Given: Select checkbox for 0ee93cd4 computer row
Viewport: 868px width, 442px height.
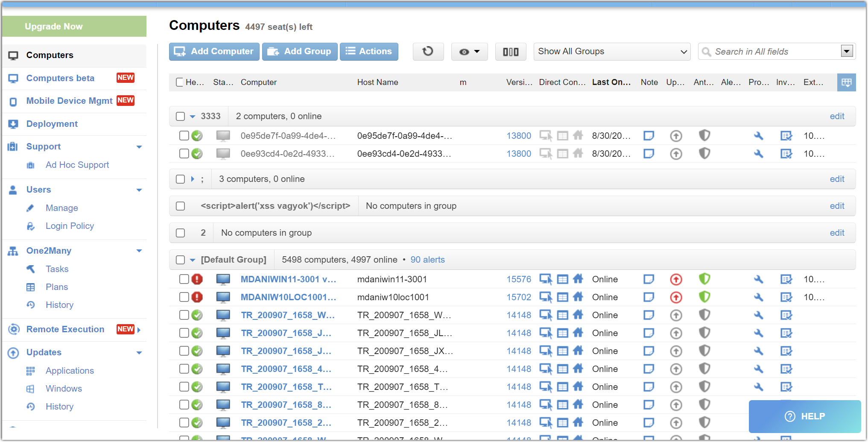Looking at the screenshot, I should pos(184,154).
